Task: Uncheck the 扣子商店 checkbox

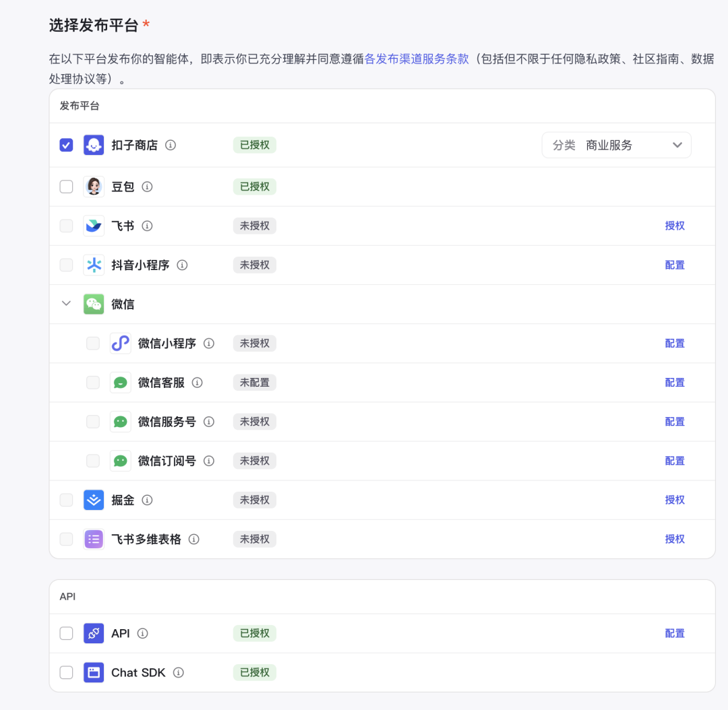Action: (x=66, y=146)
